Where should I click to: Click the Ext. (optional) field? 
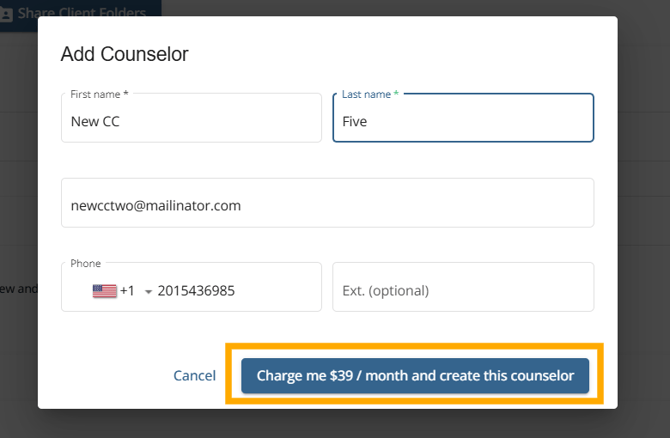(463, 287)
